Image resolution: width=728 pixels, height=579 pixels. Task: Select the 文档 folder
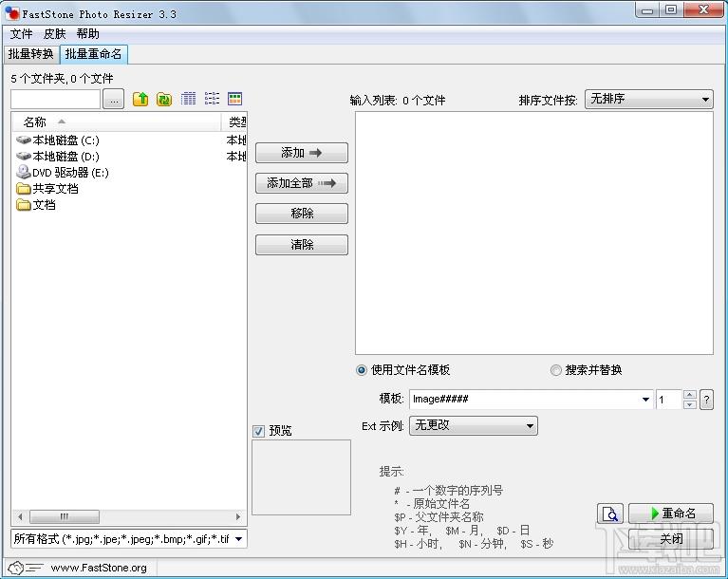coord(36,205)
